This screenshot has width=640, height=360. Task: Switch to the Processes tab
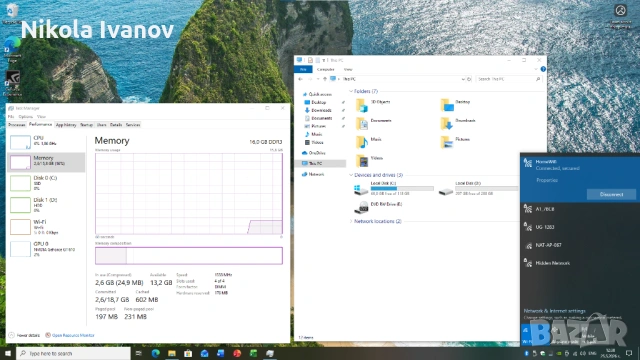click(17, 125)
